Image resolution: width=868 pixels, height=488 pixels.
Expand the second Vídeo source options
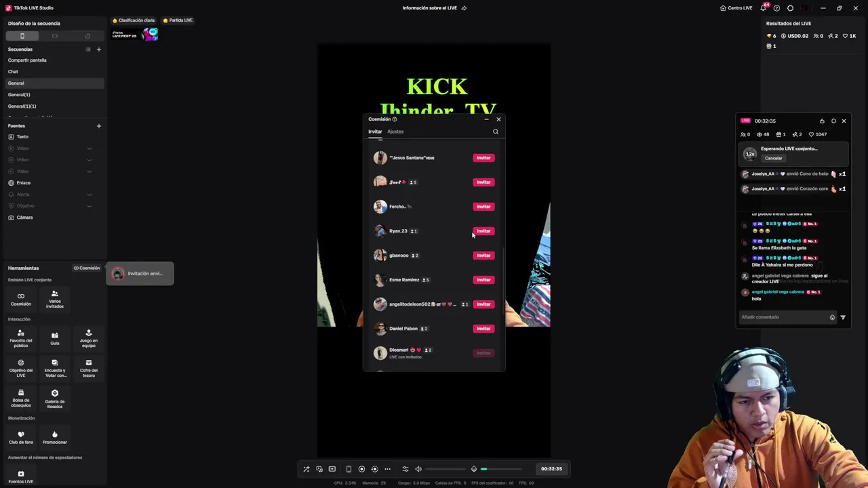point(89,160)
